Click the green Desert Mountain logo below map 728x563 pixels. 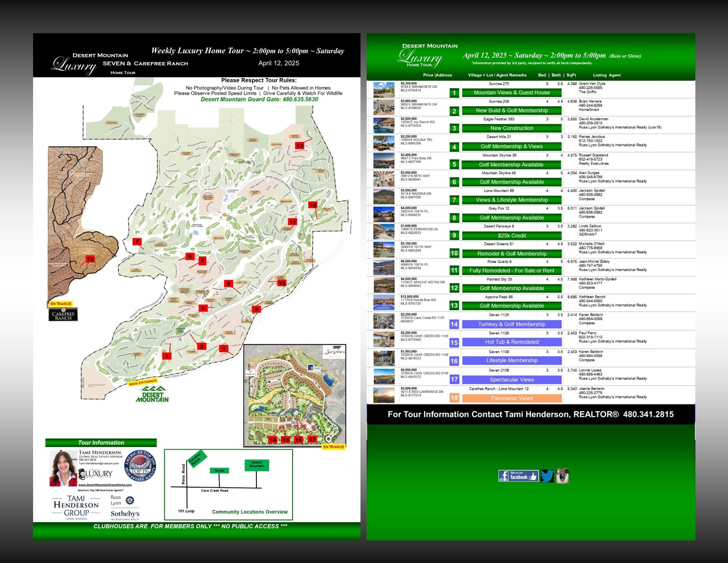[152, 394]
